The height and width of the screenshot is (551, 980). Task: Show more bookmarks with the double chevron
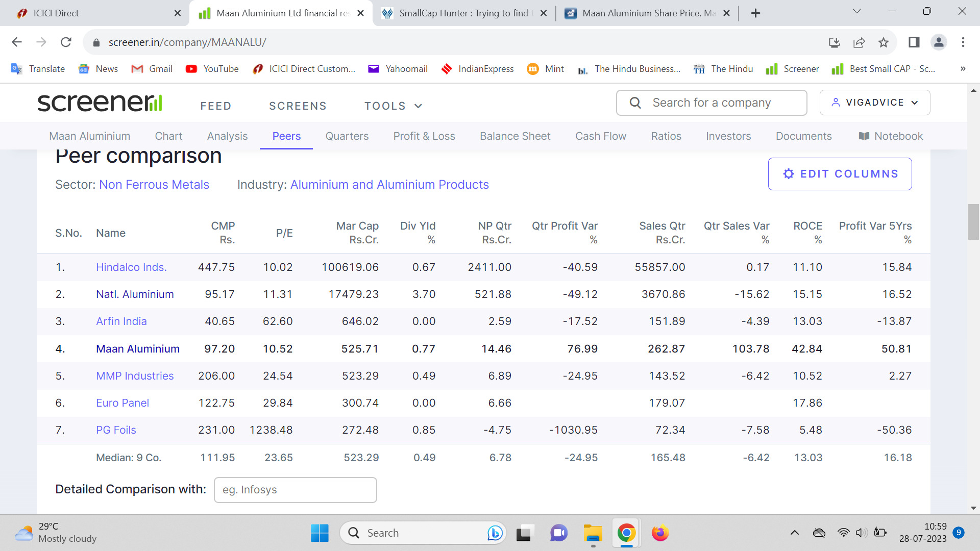963,69
